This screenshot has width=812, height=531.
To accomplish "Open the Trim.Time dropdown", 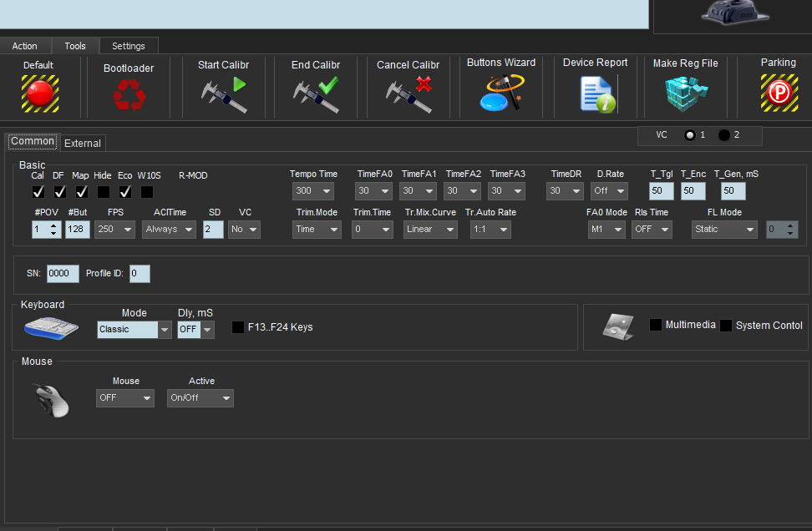I will click(373, 230).
